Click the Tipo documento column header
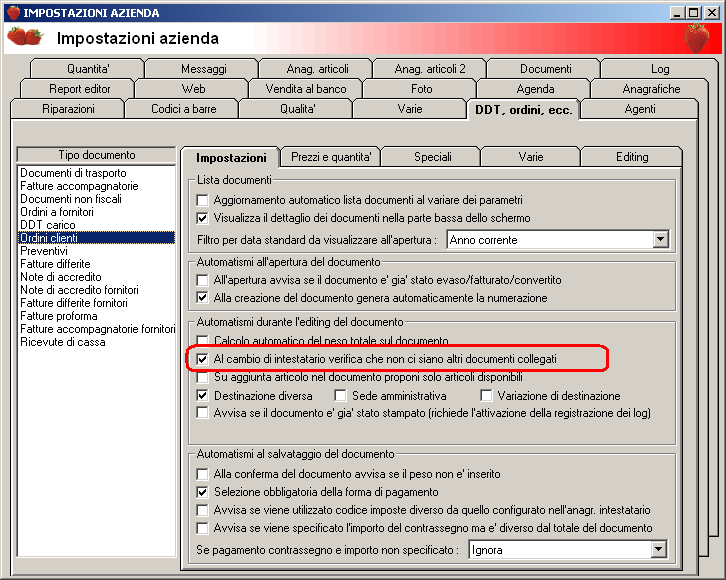Image resolution: width=726 pixels, height=580 pixels. pos(96,155)
